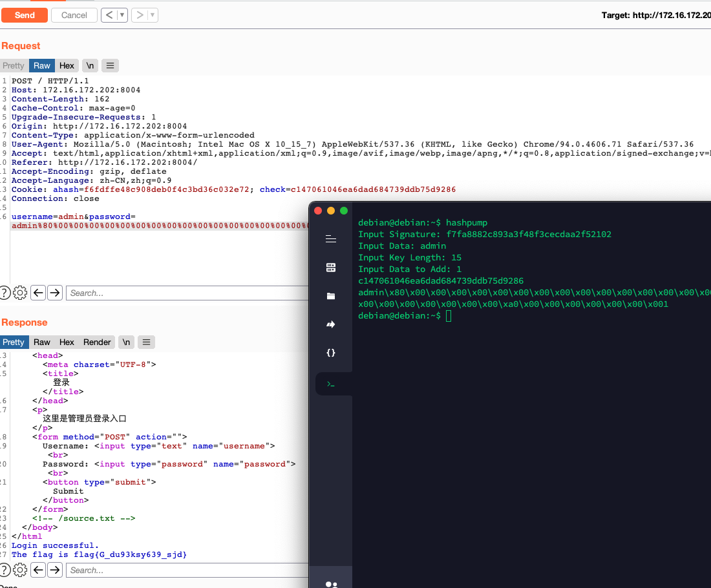Click 'Input Key Length: 15' line in terminal
The image size is (711, 588).
(x=410, y=258)
